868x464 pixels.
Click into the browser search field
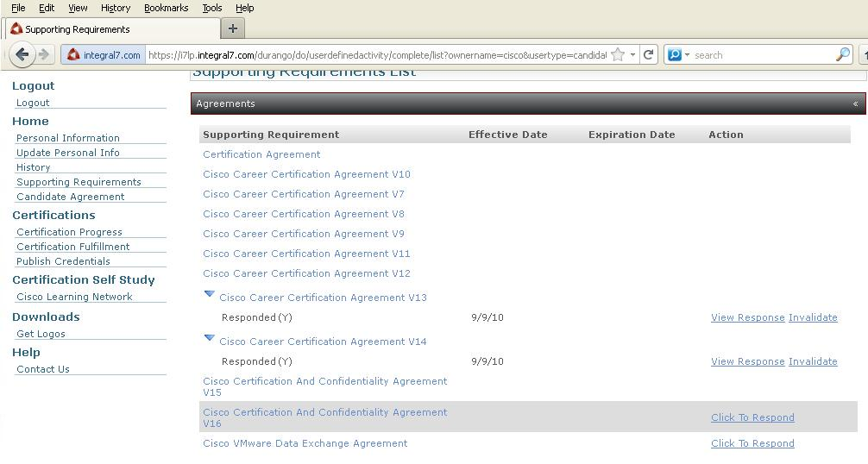pyautogui.click(x=759, y=54)
